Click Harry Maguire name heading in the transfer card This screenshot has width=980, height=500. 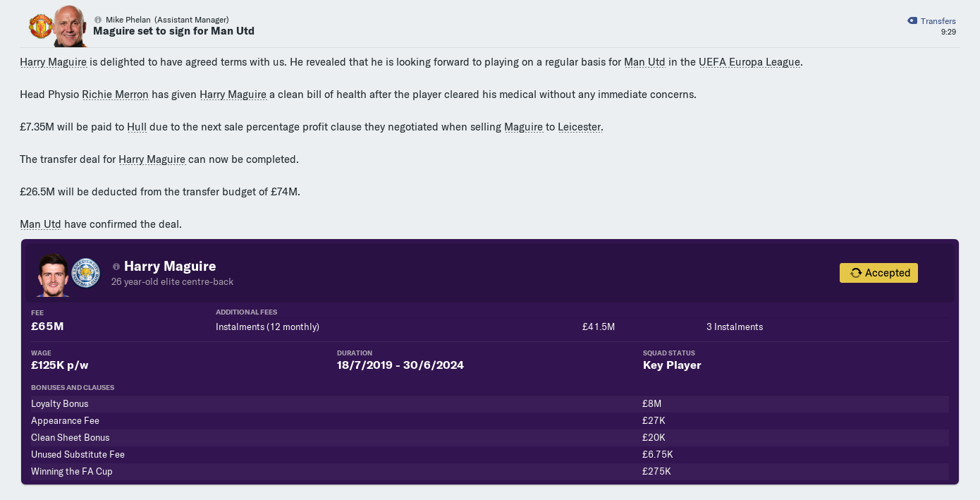170,266
